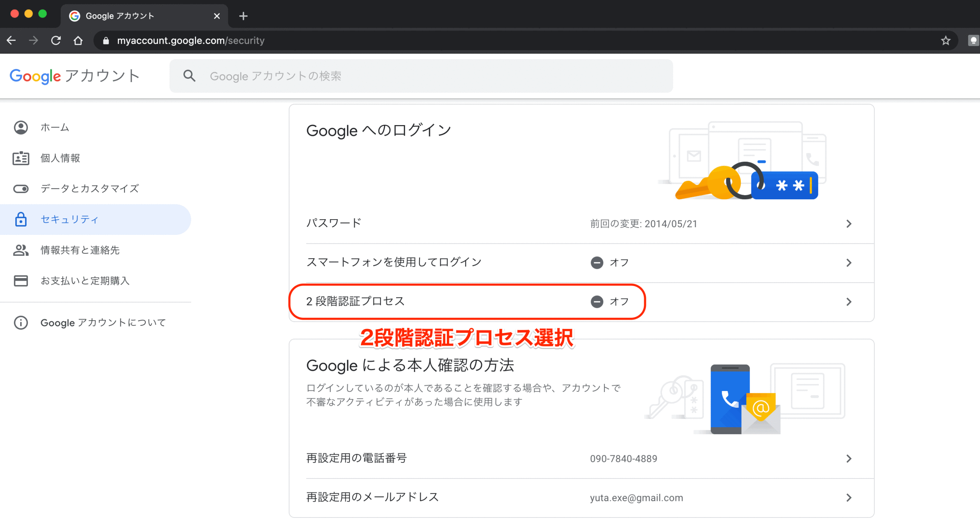Select the Google アカウント browser tab
Viewport: 980px width, 529px height.
tap(144, 16)
